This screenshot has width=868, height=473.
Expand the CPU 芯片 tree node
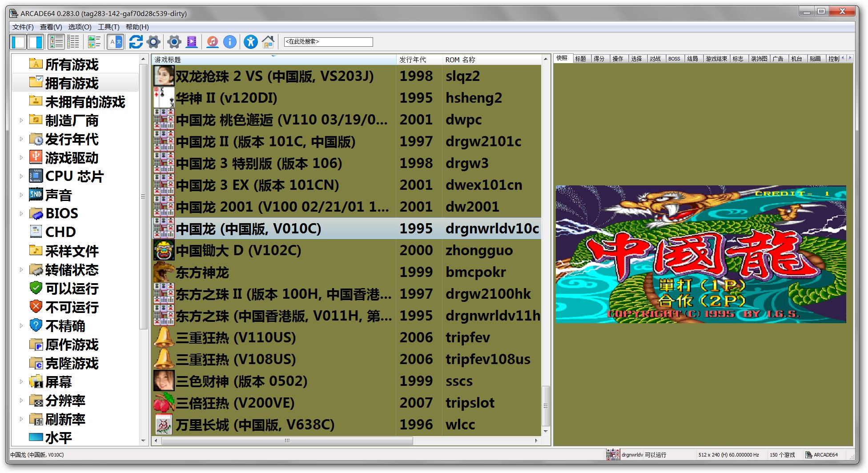click(x=21, y=176)
